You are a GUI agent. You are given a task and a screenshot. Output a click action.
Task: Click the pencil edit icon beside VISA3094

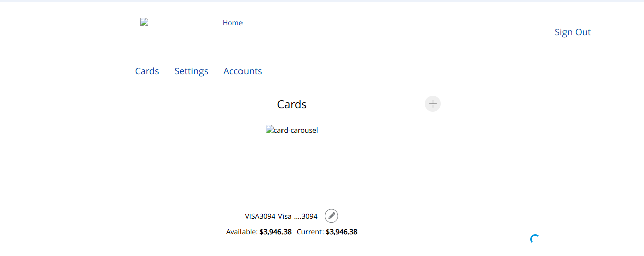click(331, 216)
